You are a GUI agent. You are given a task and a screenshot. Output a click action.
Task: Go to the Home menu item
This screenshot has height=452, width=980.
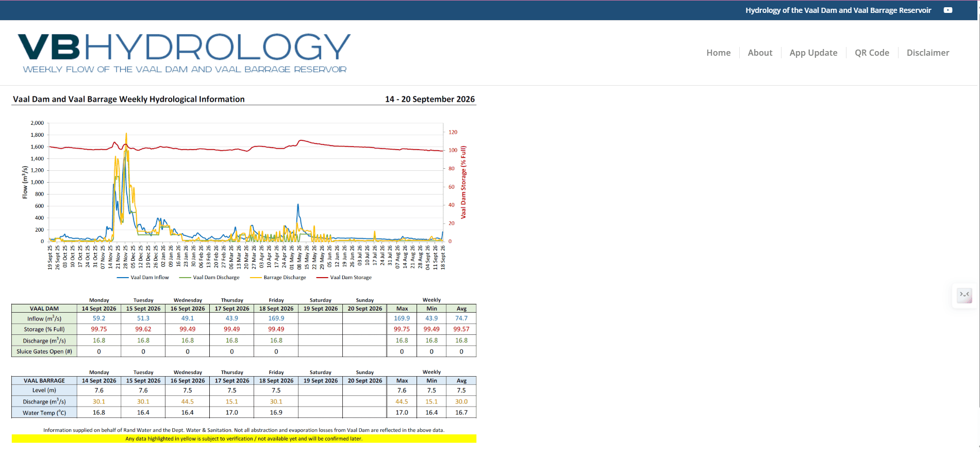pos(718,53)
